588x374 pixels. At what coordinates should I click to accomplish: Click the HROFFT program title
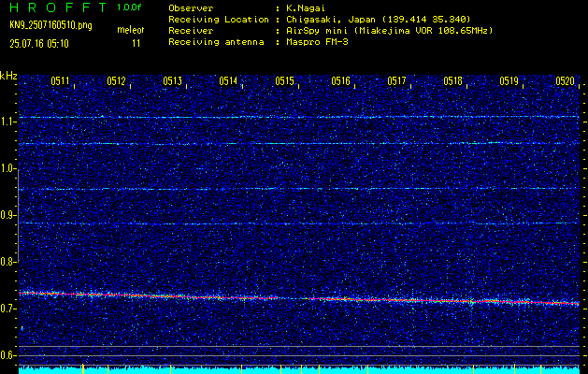pos(59,7)
